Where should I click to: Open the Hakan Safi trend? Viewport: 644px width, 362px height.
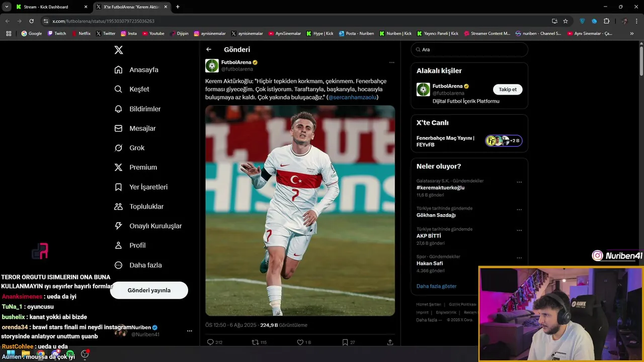431,263
